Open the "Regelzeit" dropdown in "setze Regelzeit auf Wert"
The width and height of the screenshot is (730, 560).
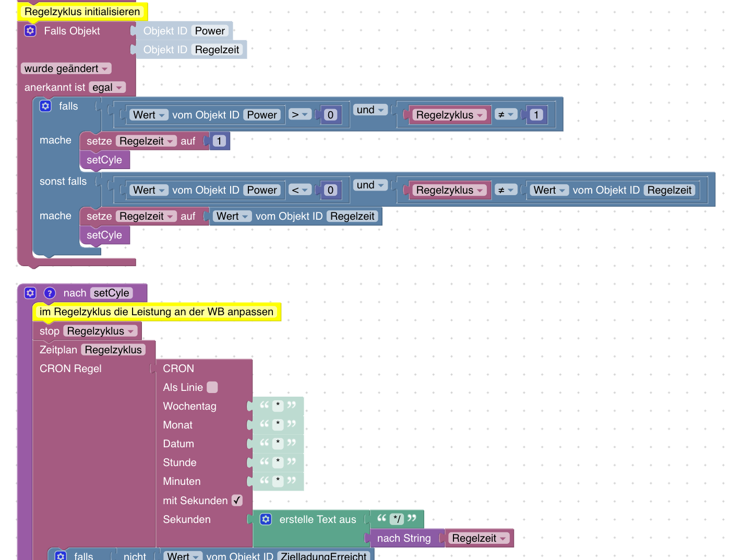tap(147, 216)
